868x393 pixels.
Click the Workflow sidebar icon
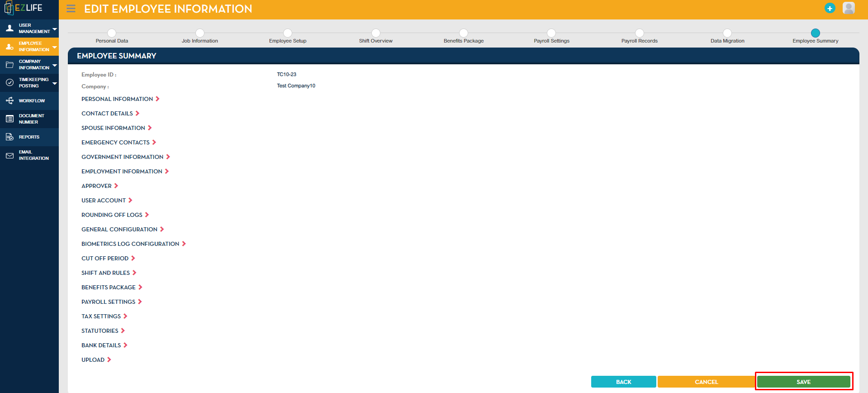coord(9,101)
